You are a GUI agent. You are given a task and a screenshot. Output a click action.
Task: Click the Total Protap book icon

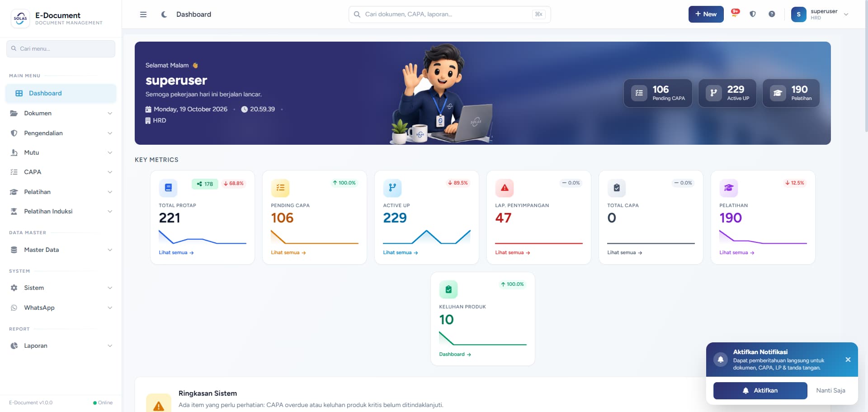pos(168,188)
